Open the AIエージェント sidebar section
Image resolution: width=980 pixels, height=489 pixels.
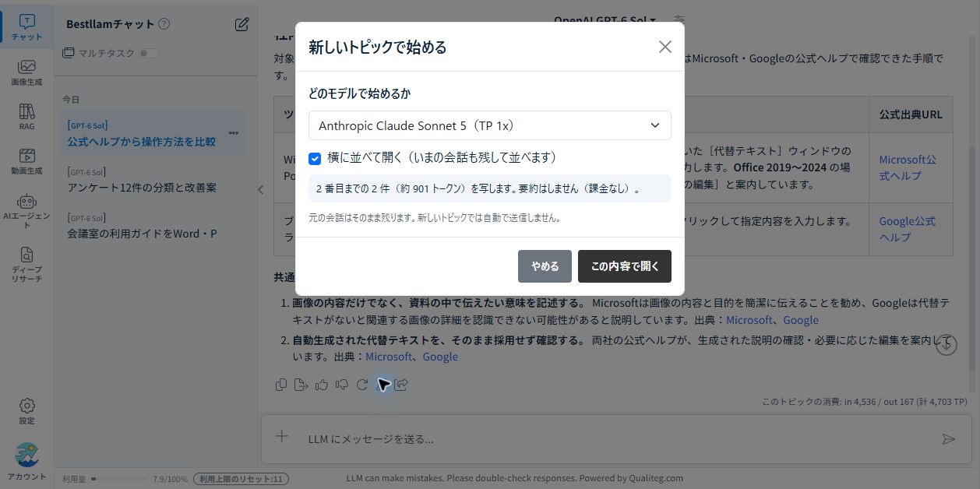click(x=26, y=211)
